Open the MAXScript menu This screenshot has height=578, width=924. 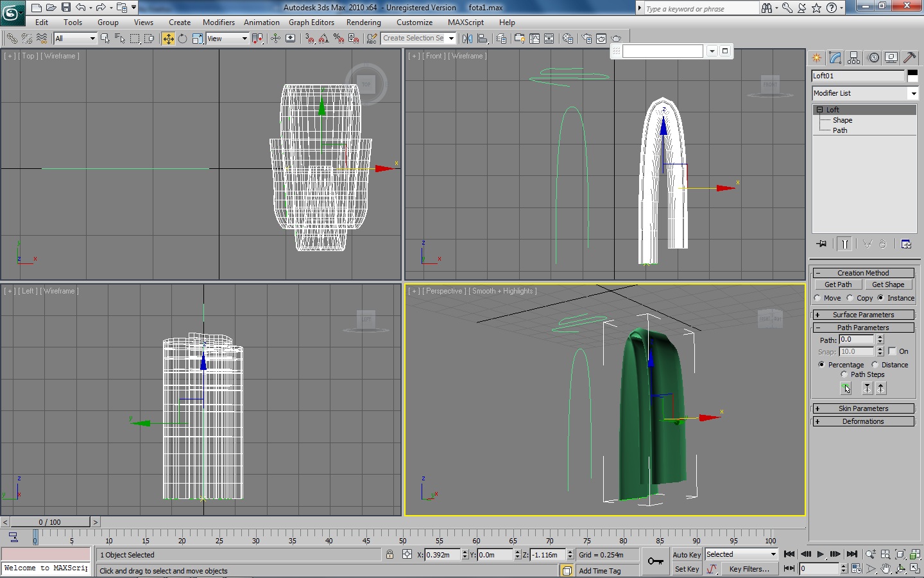466,22
